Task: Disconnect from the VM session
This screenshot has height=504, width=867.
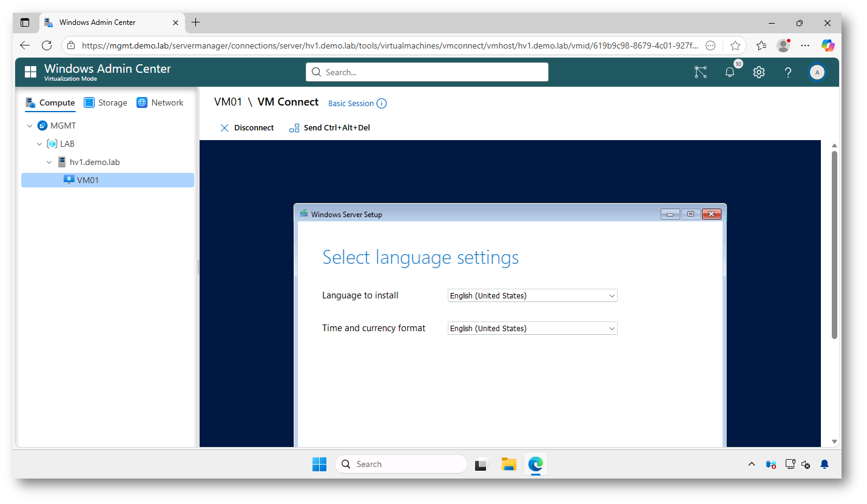Action: [x=247, y=128]
